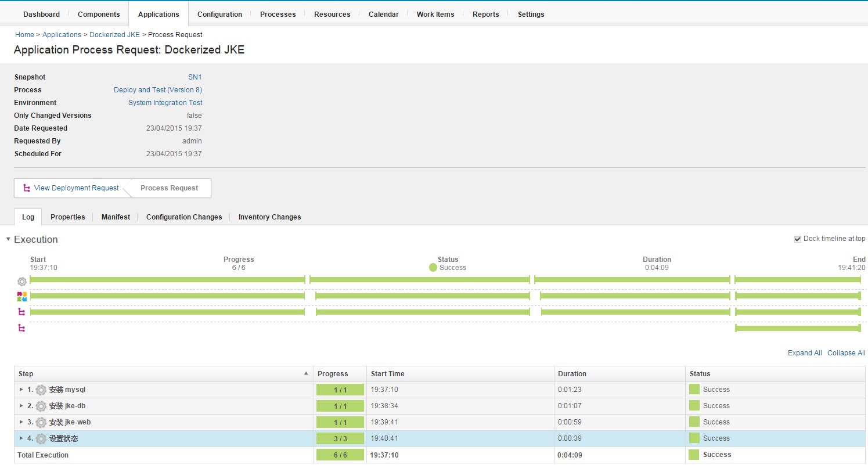Screen dimensions: 868x468
Task: Click the first segment of the top timeline bar
Action: [x=167, y=280]
